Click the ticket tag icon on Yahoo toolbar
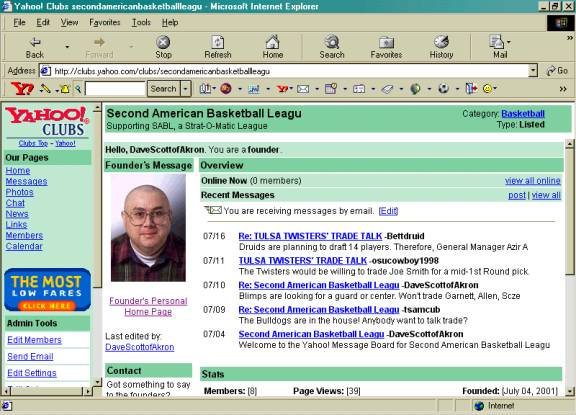Viewport: 576px width, 415px height. pos(387,89)
